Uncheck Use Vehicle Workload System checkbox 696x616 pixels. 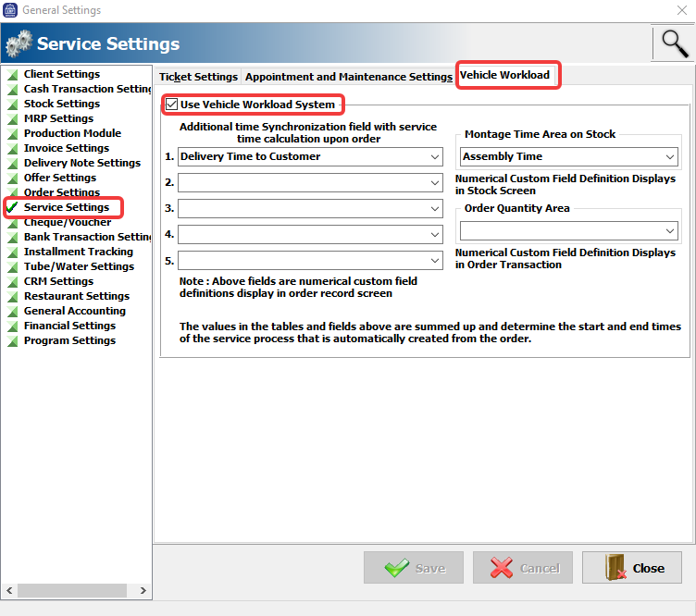171,105
